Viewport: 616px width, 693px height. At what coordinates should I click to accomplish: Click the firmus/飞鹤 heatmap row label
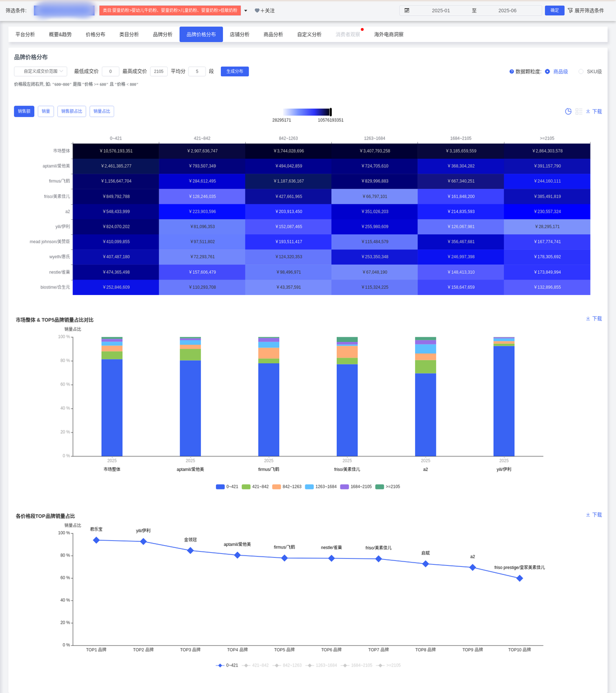pyautogui.click(x=60, y=181)
